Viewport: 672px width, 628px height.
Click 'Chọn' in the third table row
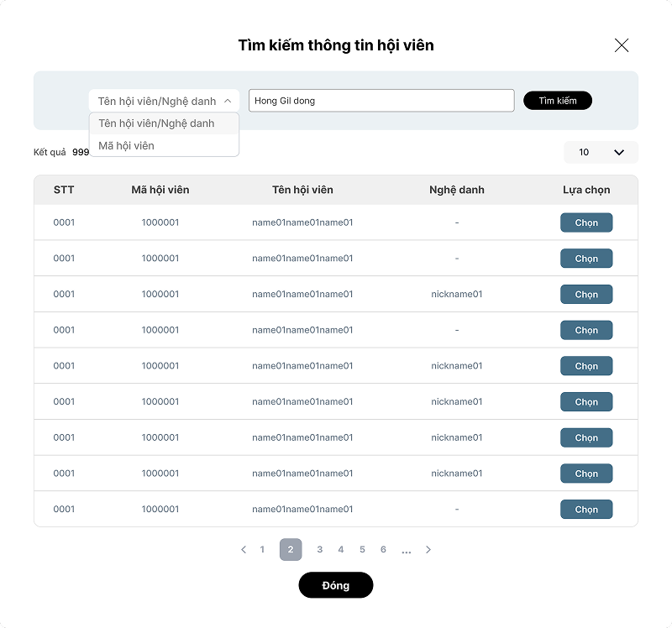tap(586, 295)
